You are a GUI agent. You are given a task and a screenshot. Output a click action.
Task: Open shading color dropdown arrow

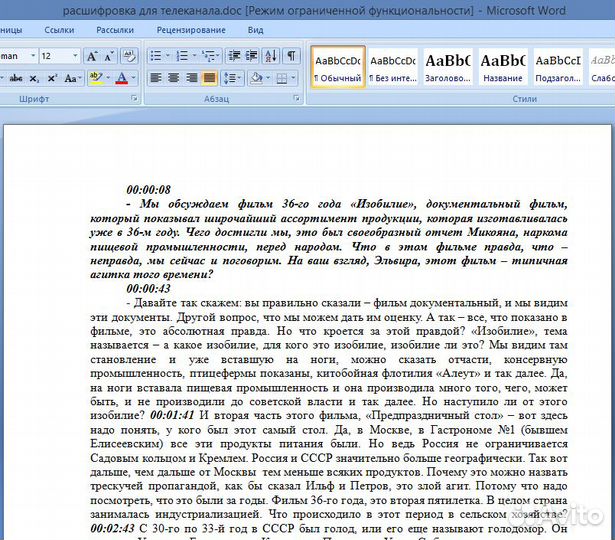(x=268, y=78)
